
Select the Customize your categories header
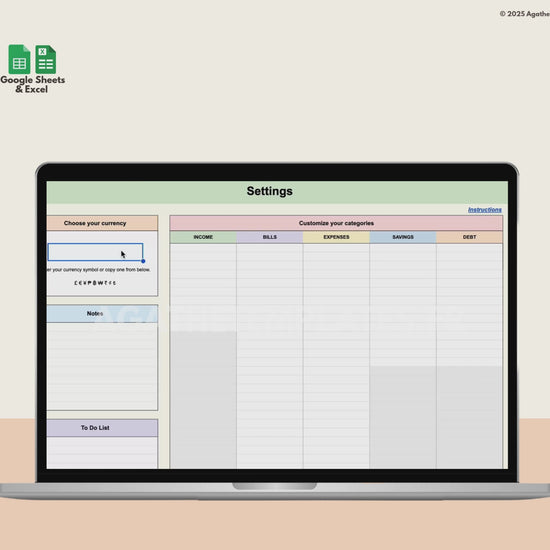tap(336, 223)
